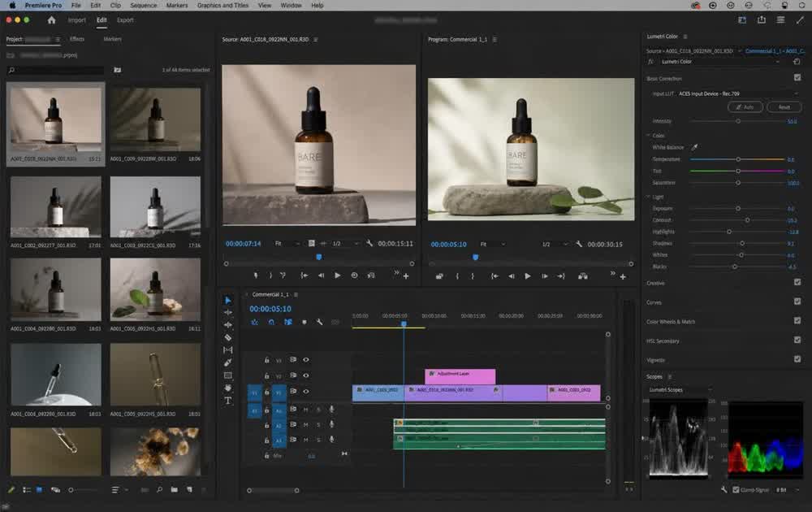Screen dimensions: 812x512
Task: Open timeline display settings wrench
Action: [x=319, y=322]
